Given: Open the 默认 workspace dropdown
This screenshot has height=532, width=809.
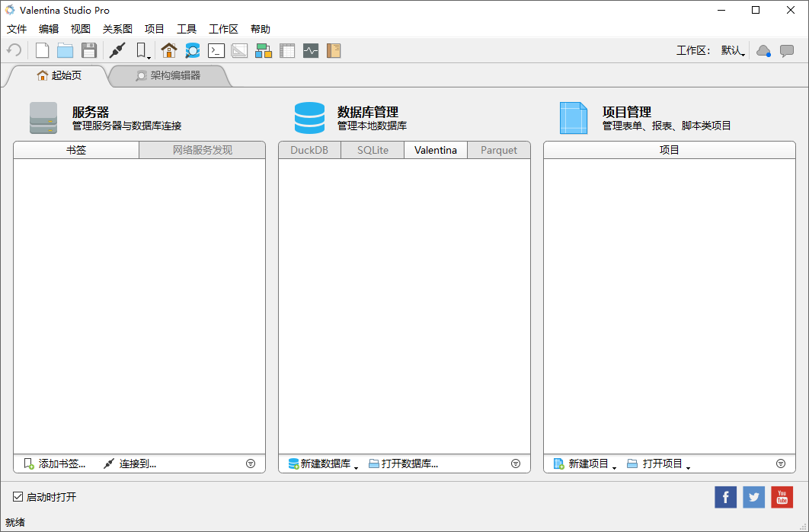Looking at the screenshot, I should click(733, 50).
